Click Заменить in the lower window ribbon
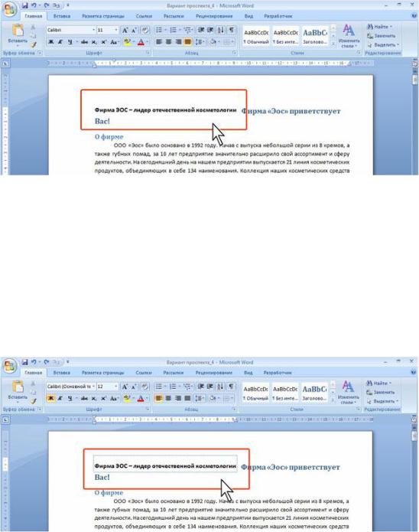Screen dimensions: 419x532 380,392
